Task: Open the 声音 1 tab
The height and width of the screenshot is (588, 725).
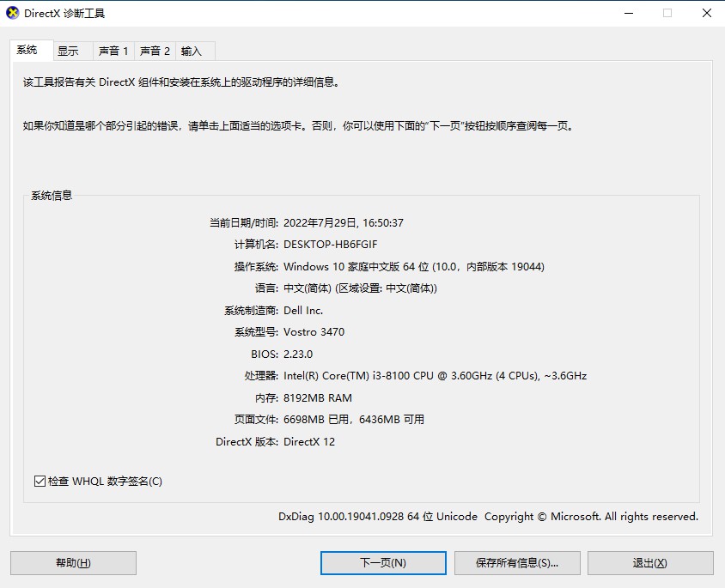Action: pos(113,51)
